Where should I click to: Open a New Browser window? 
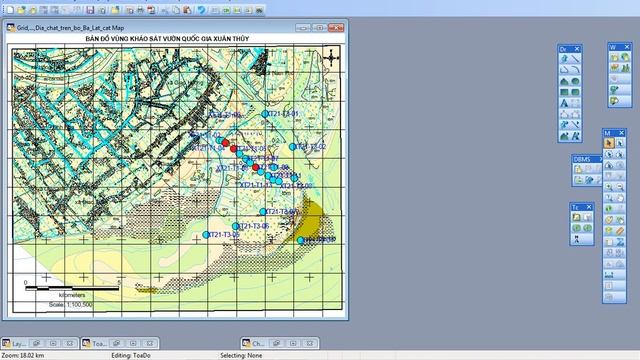tap(215, 10)
